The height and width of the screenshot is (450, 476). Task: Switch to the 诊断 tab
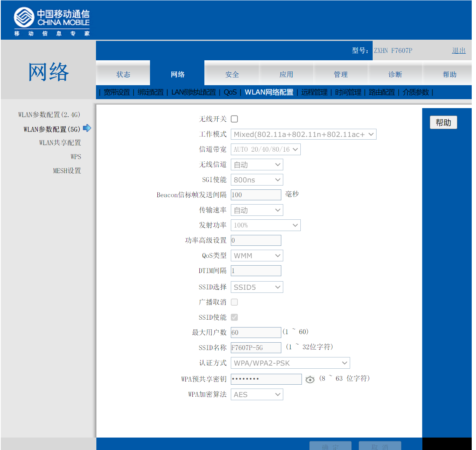coord(395,74)
